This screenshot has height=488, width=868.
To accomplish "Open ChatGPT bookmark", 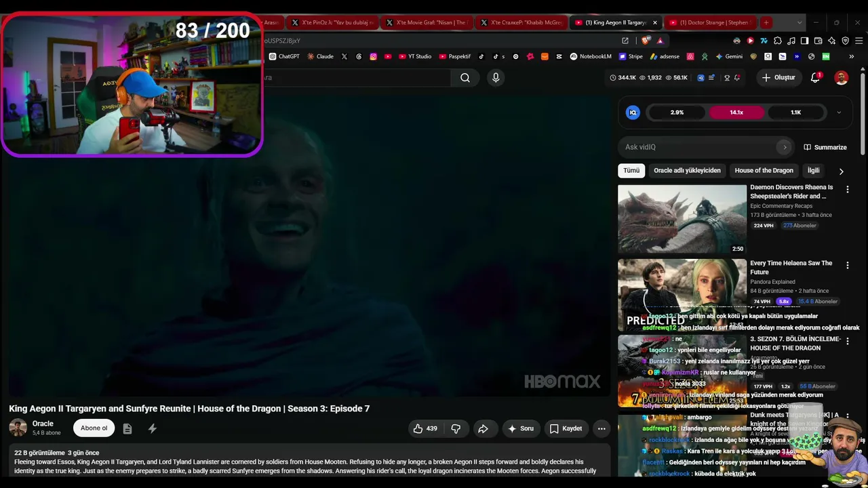I will tap(284, 57).
